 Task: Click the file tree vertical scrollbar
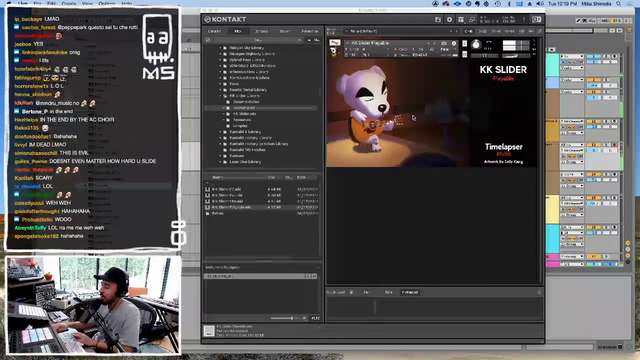pos(320,92)
